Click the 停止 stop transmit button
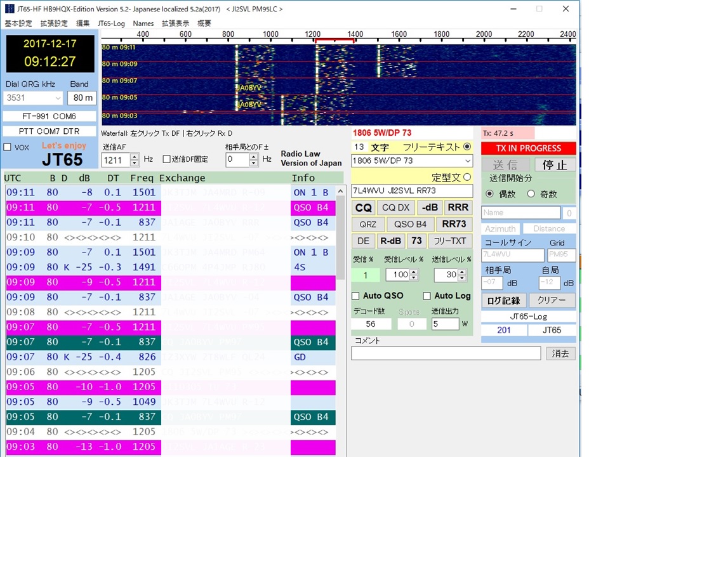The width and height of the screenshot is (728, 571). (x=555, y=165)
